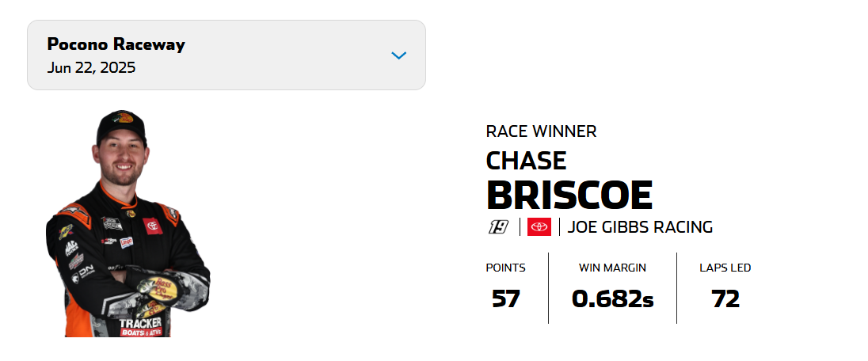The width and height of the screenshot is (868, 361).
Task: Click the LAPS LED stat label
Action: [725, 268]
